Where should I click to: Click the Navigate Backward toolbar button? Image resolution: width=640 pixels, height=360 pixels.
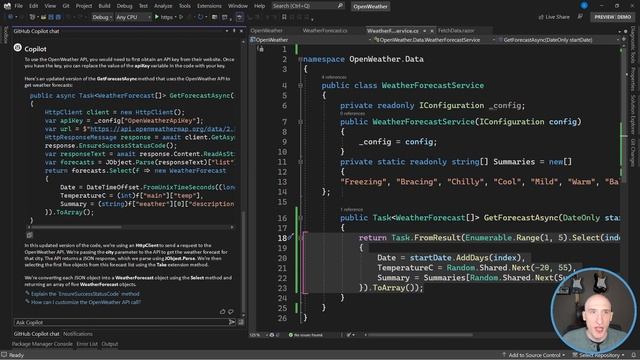(x=11, y=17)
